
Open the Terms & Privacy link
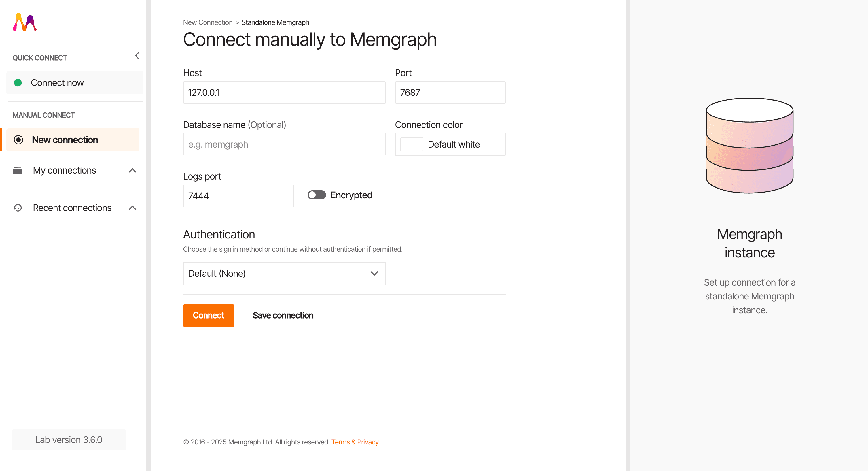coord(355,442)
